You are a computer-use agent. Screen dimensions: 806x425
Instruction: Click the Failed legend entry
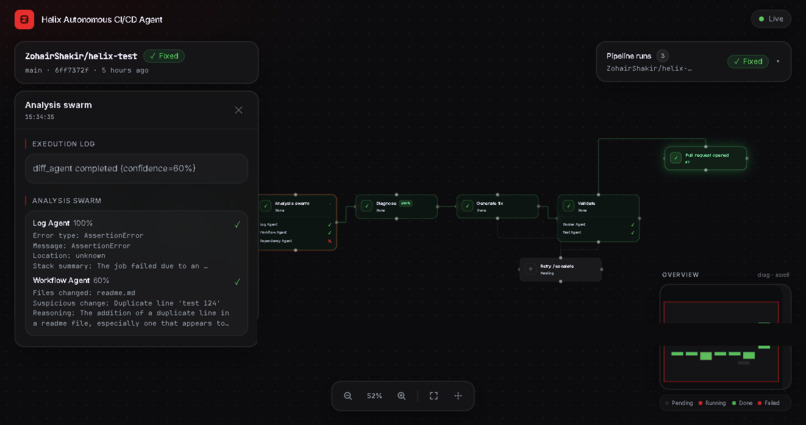tap(768, 403)
